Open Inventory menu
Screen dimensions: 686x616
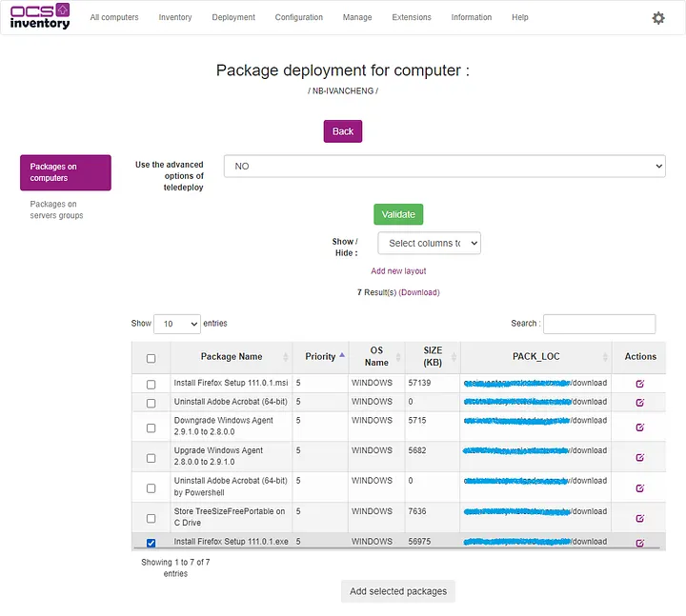coord(175,17)
